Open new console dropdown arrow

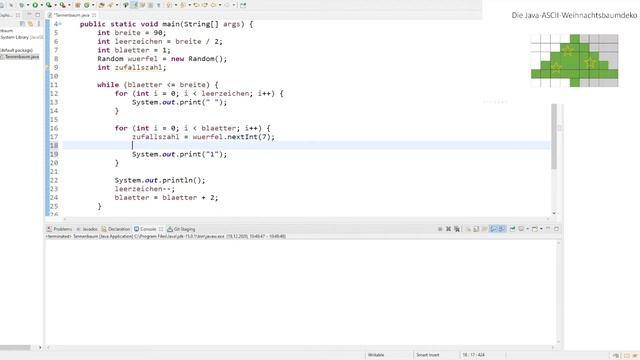tap(541, 229)
